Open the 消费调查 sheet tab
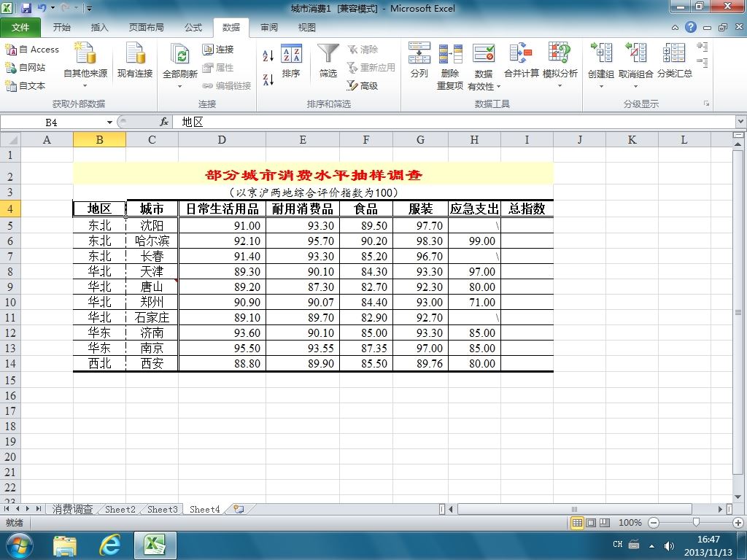The height and width of the screenshot is (560, 747). click(x=72, y=509)
